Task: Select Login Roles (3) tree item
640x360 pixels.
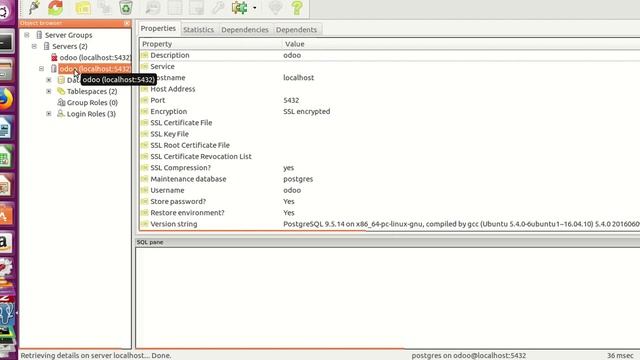Action: coord(91,114)
